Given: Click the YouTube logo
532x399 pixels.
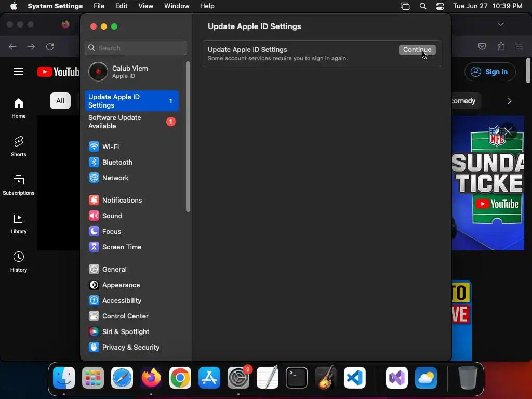Looking at the screenshot, I should tap(58, 72).
